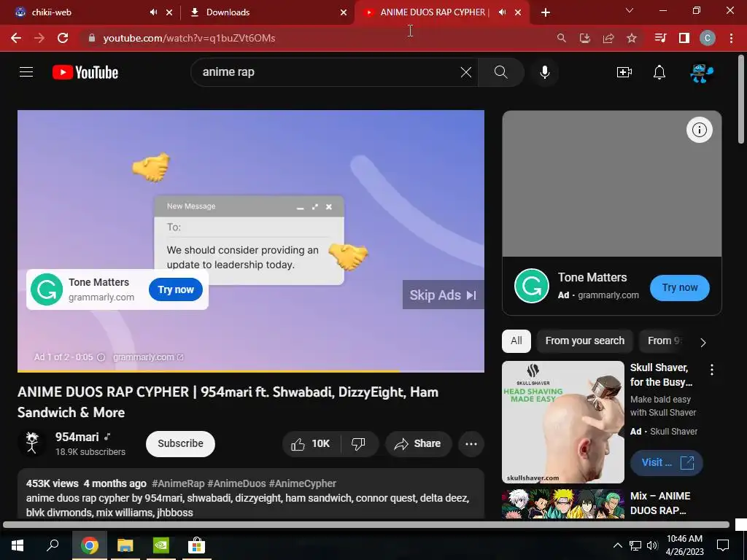
Task: Click the horizontal page scrollbar
Action: [366, 525]
